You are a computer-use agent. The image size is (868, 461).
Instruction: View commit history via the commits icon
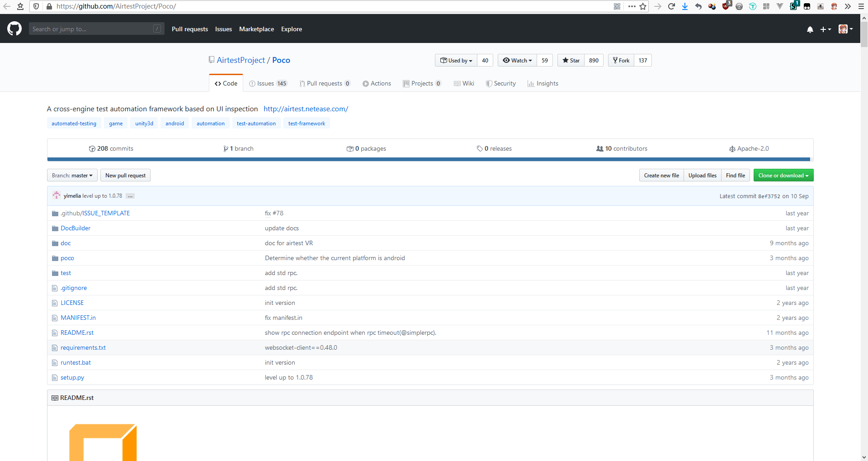(x=92, y=148)
